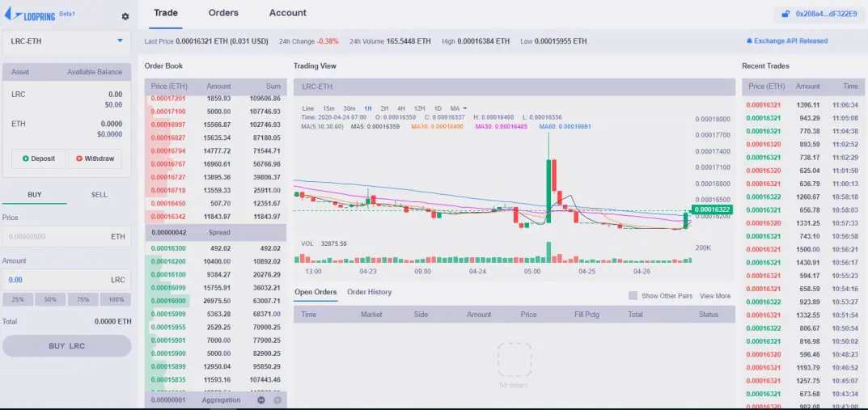The width and height of the screenshot is (868, 410).
Task: Click the 24h Volume 165.5448 ETH value
Action: 409,41
